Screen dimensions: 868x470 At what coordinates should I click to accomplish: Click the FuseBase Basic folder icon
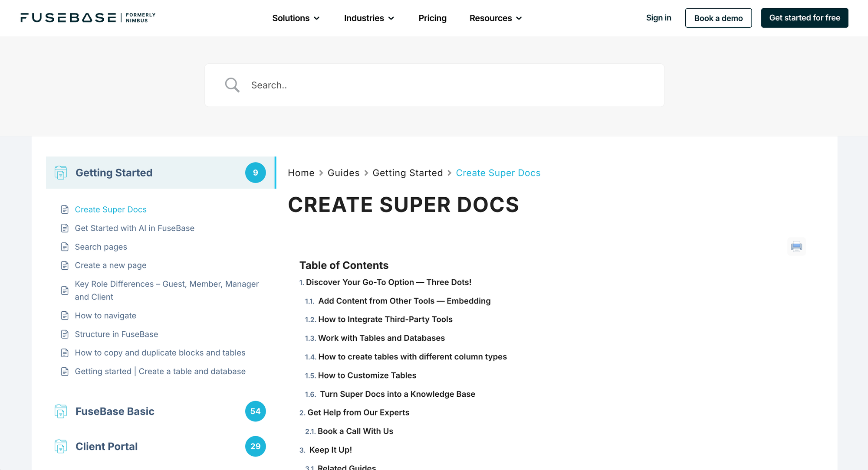(61, 411)
